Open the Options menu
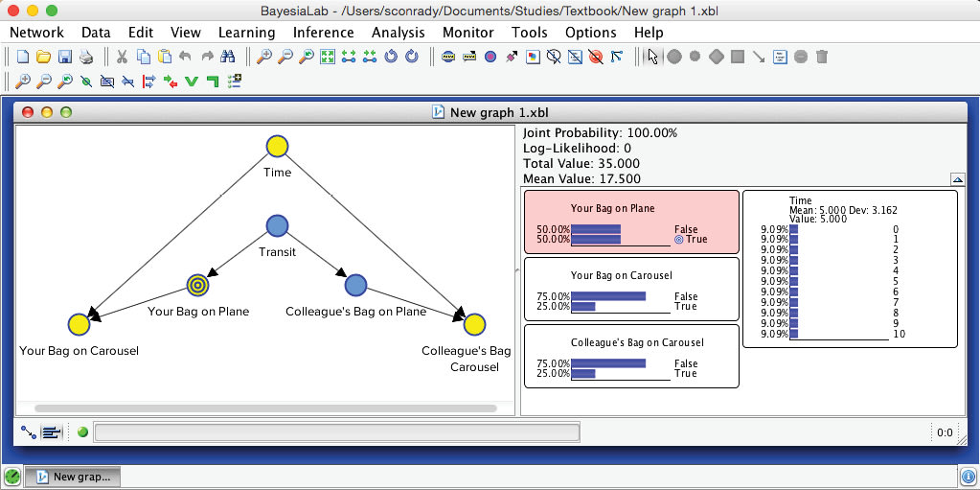This screenshot has height=490, width=980. [591, 33]
